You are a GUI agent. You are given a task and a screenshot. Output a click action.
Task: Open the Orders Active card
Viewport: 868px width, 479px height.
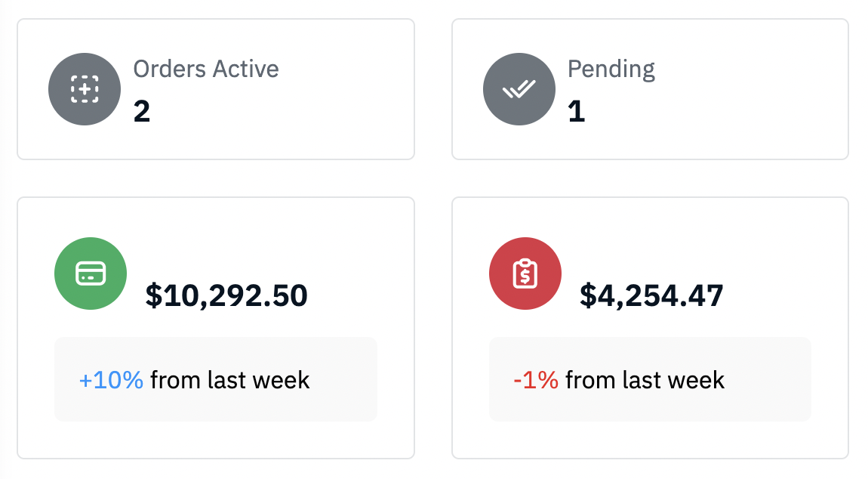(x=216, y=89)
